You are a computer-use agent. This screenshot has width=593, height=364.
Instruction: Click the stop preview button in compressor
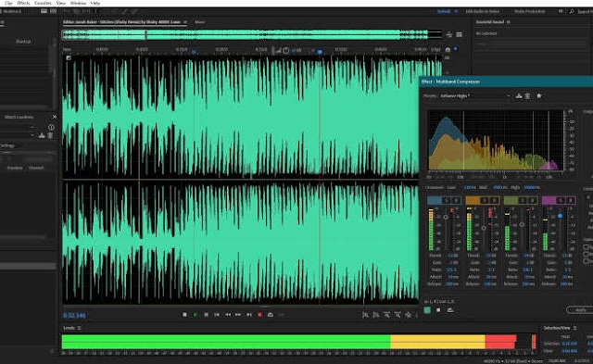(438, 310)
